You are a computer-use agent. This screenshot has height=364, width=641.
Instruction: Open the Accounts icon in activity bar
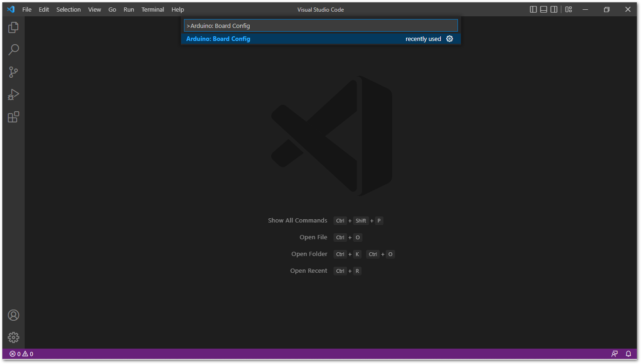pyautogui.click(x=14, y=315)
